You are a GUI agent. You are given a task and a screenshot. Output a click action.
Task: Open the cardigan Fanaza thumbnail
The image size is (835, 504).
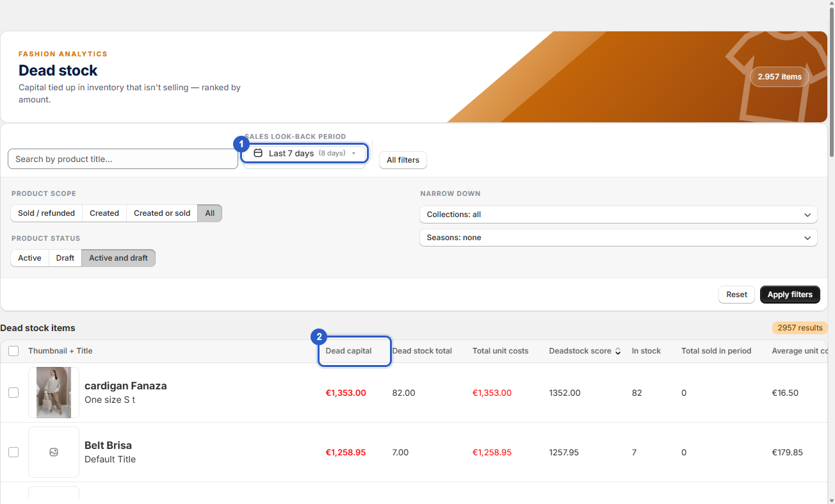coord(54,393)
